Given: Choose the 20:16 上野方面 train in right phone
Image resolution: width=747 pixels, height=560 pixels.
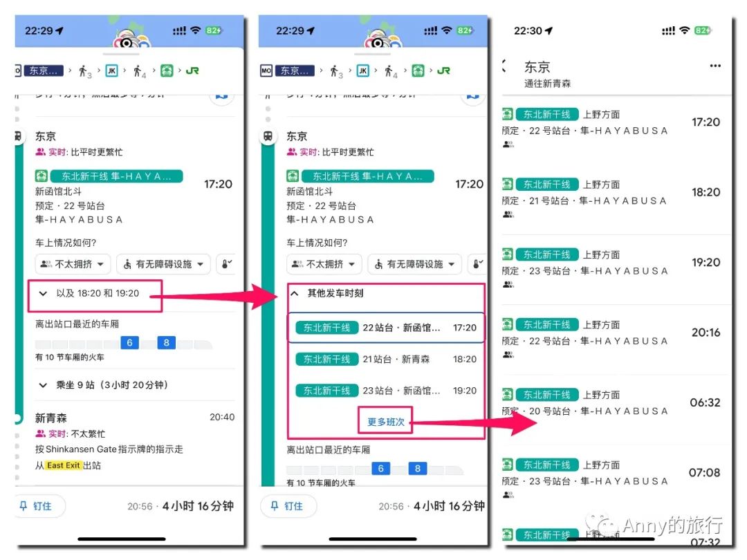Looking at the screenshot, I should point(616,340).
